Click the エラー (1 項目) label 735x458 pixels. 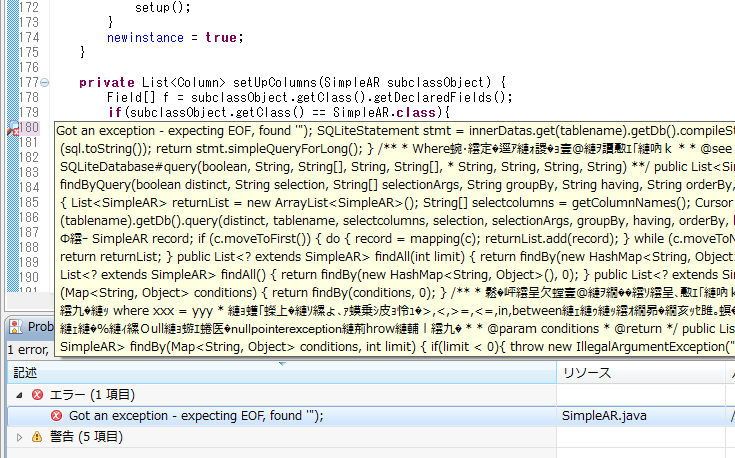(92, 395)
